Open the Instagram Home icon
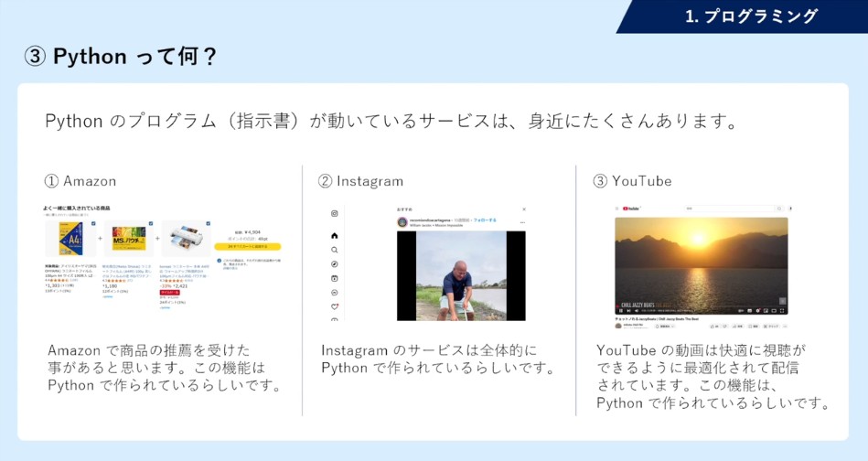Viewport: 868px width, 461px height. [x=335, y=236]
